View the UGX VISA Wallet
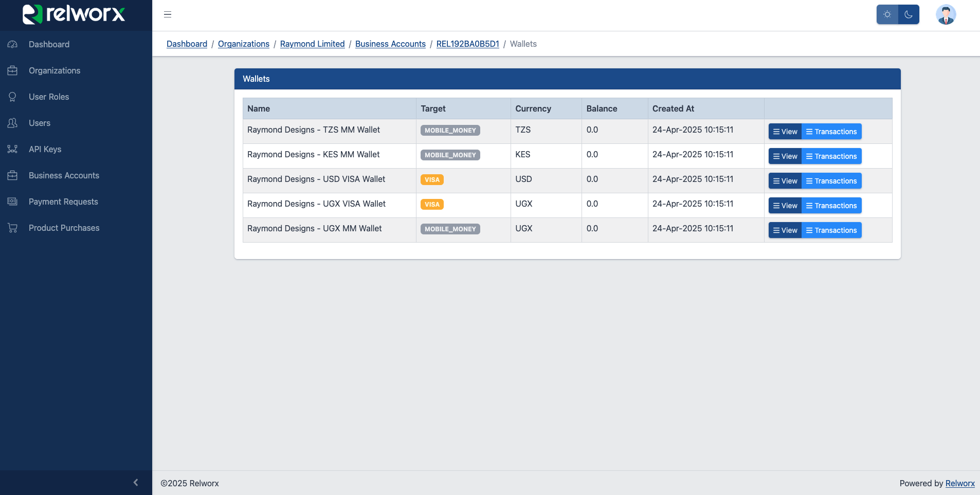The height and width of the screenshot is (495, 980). click(x=785, y=206)
